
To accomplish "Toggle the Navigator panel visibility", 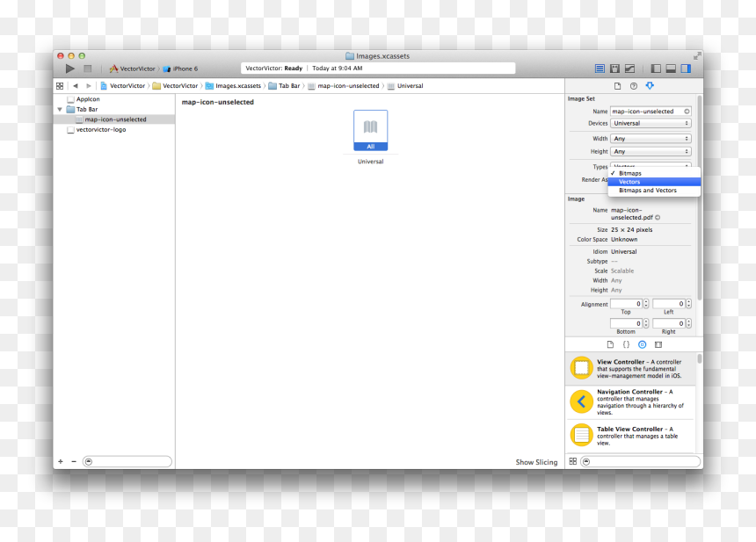I will click(x=656, y=69).
